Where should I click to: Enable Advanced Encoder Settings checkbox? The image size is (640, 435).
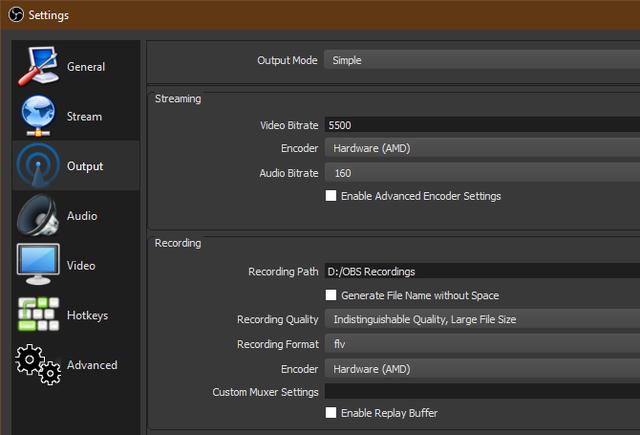click(331, 196)
